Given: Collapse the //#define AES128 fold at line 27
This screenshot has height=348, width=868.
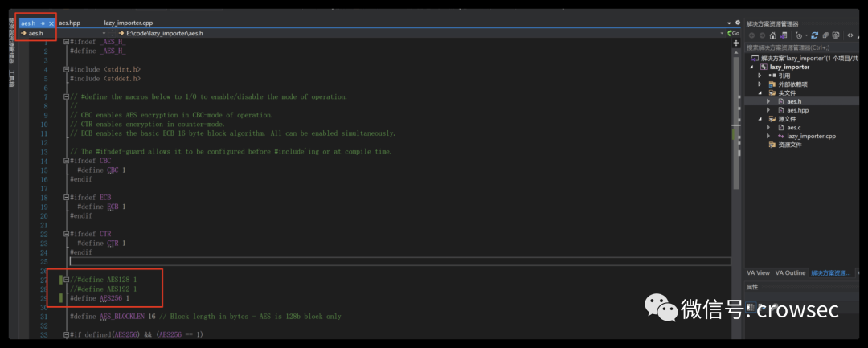Looking at the screenshot, I should click(x=66, y=280).
